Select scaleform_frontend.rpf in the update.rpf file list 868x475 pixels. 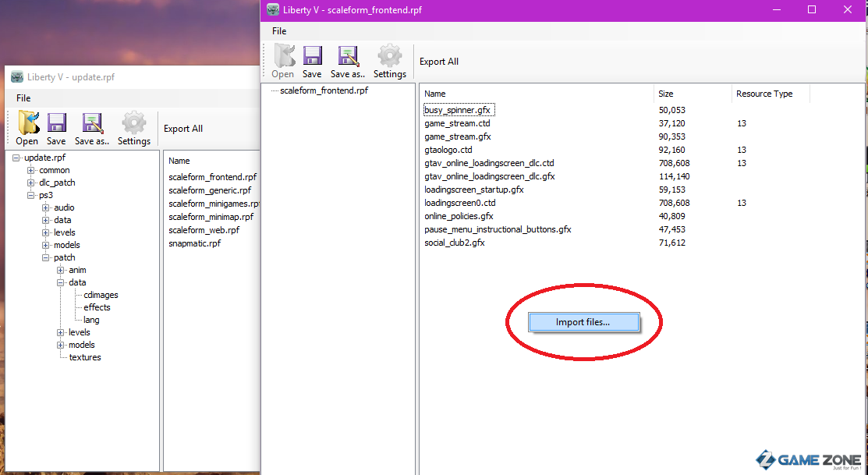[x=213, y=177]
